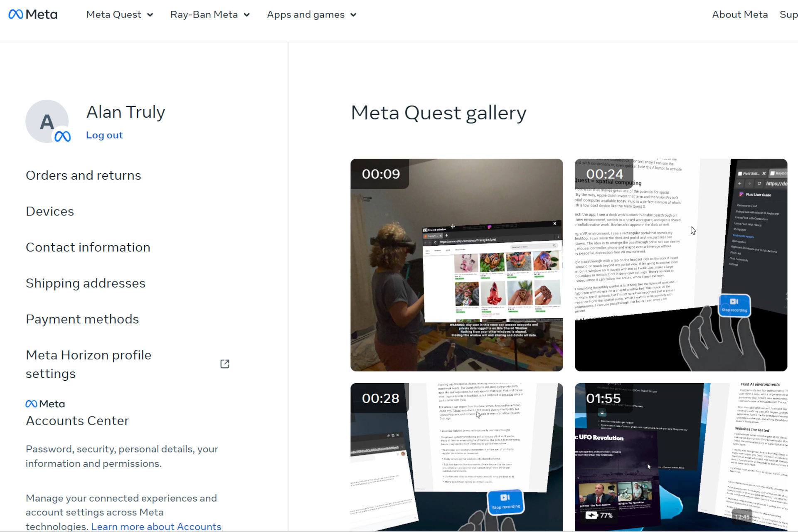Open the Orders and returns section

(x=83, y=175)
